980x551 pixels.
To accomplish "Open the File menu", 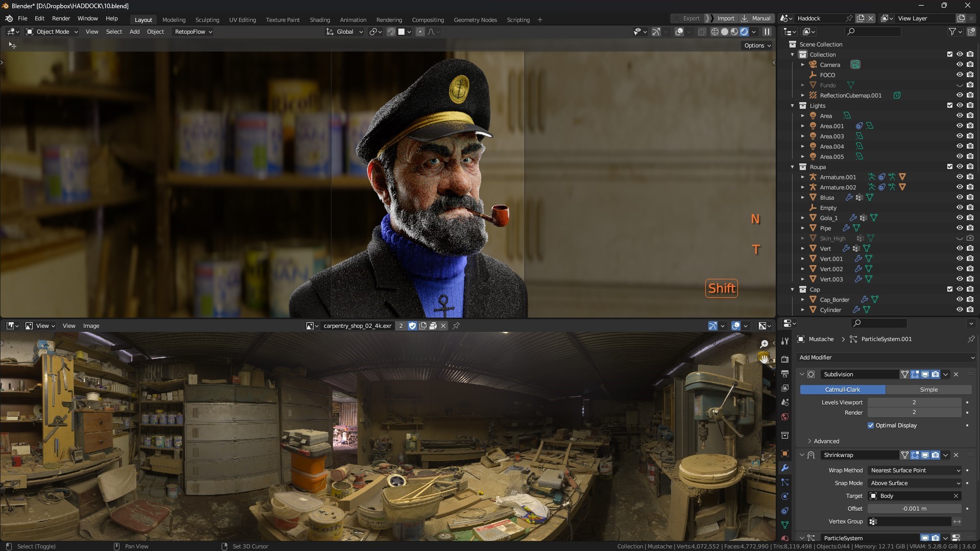I will coord(22,18).
